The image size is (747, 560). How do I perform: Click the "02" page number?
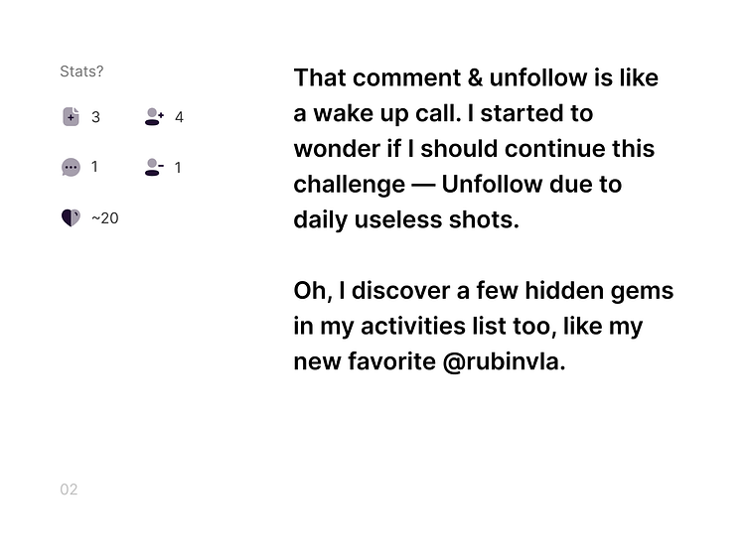[69, 490]
